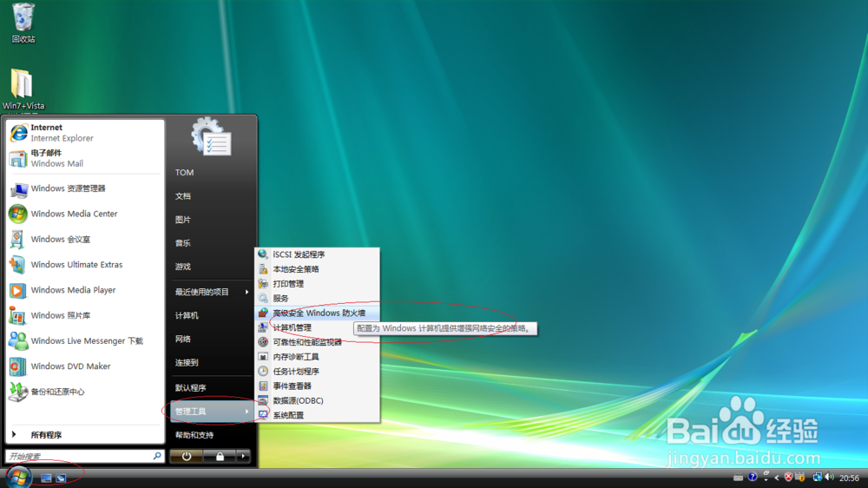Open Windows 会议室 program
Image resolution: width=868 pixels, height=488 pixels.
(x=84, y=240)
